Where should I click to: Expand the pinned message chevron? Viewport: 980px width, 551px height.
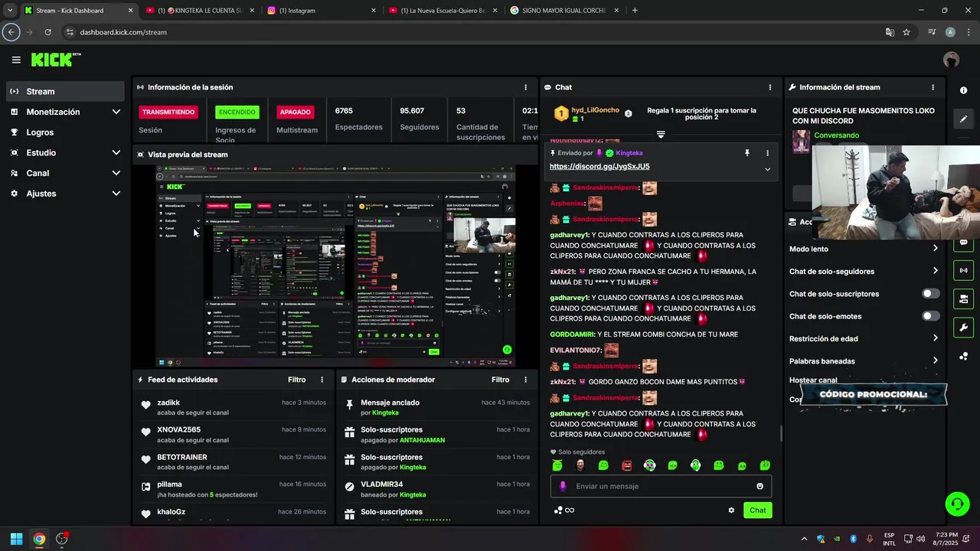point(767,170)
